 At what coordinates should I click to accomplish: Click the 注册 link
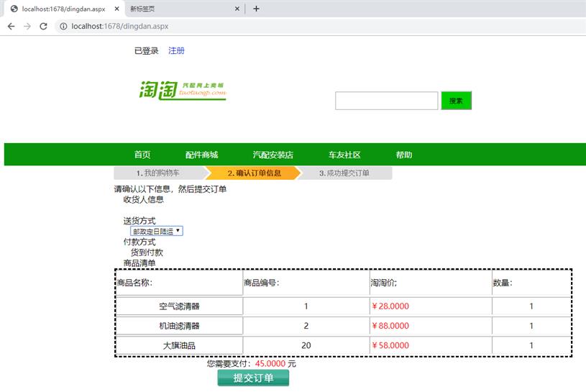click(176, 50)
